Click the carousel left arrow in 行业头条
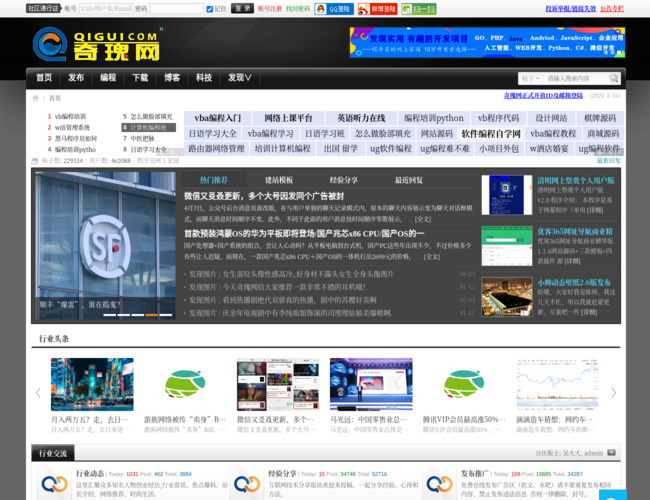The width and height of the screenshot is (650, 500). (x=38, y=393)
